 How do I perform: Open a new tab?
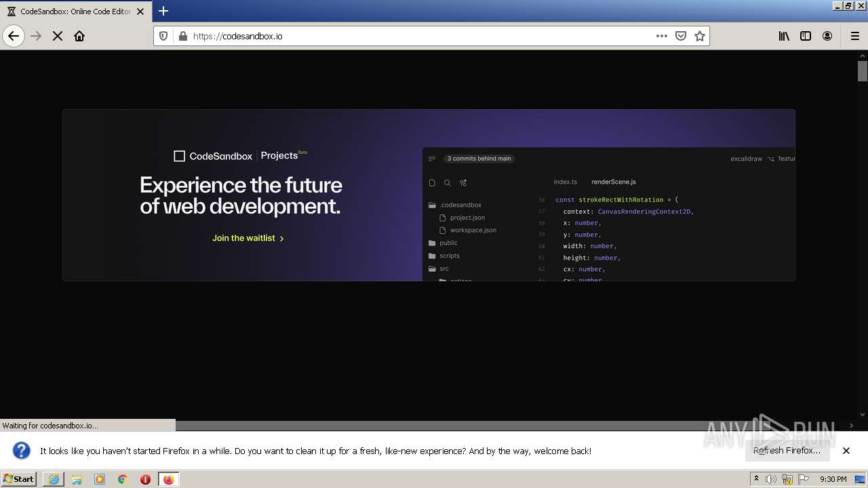pyautogui.click(x=163, y=11)
